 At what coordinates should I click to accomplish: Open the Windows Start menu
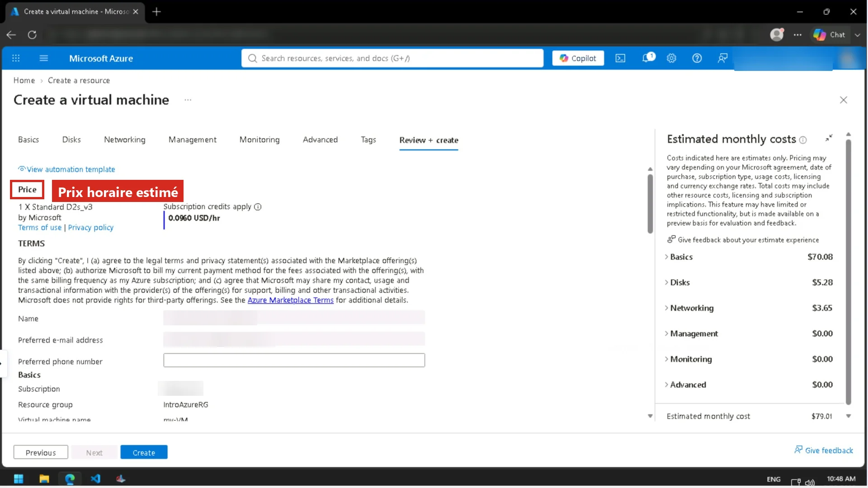[19, 479]
